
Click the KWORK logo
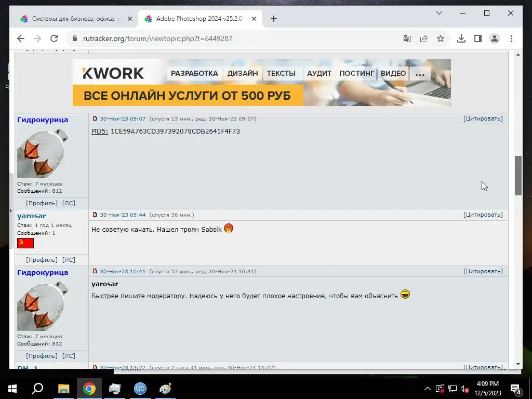(x=113, y=73)
